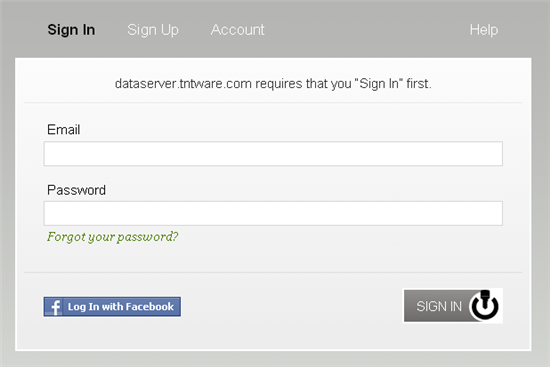Click the Facebook 'f' logo icon
Screen dimensions: 550x367
(x=54, y=307)
